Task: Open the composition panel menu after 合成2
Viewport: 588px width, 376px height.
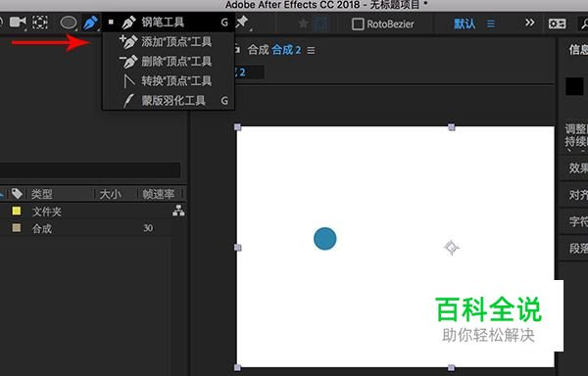Action: click(311, 50)
